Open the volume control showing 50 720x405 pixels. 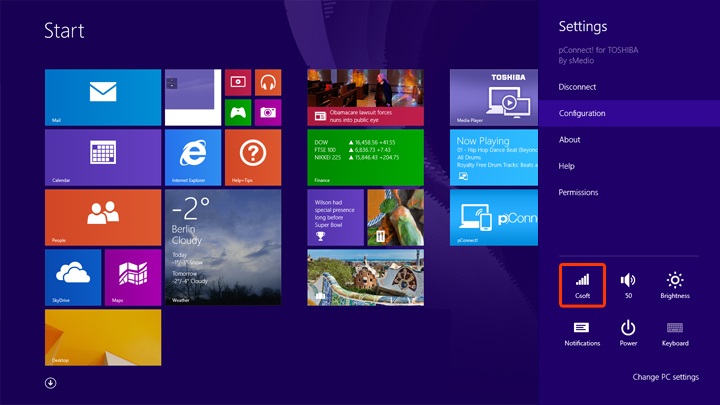pyautogui.click(x=628, y=285)
